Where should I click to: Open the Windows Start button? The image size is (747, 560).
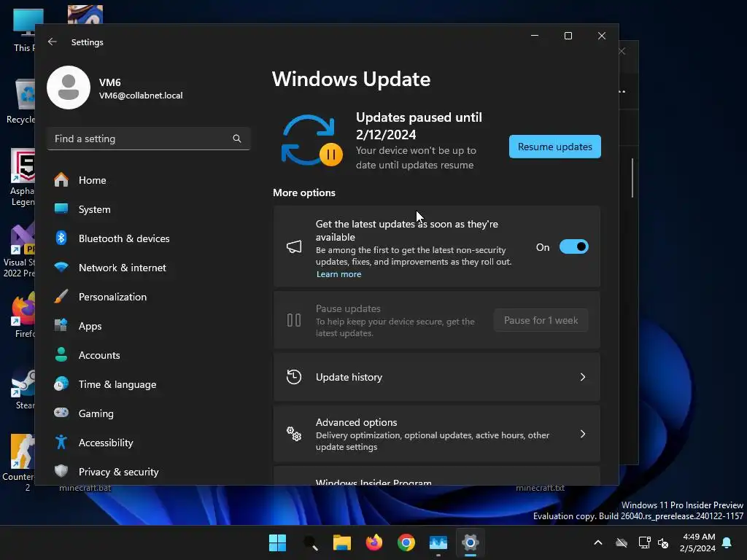[277, 542]
